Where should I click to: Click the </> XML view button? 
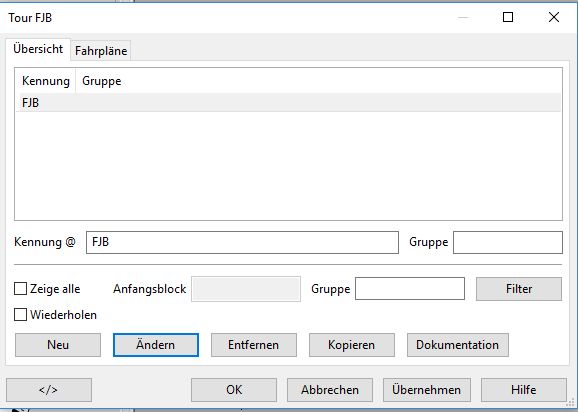click(x=49, y=390)
